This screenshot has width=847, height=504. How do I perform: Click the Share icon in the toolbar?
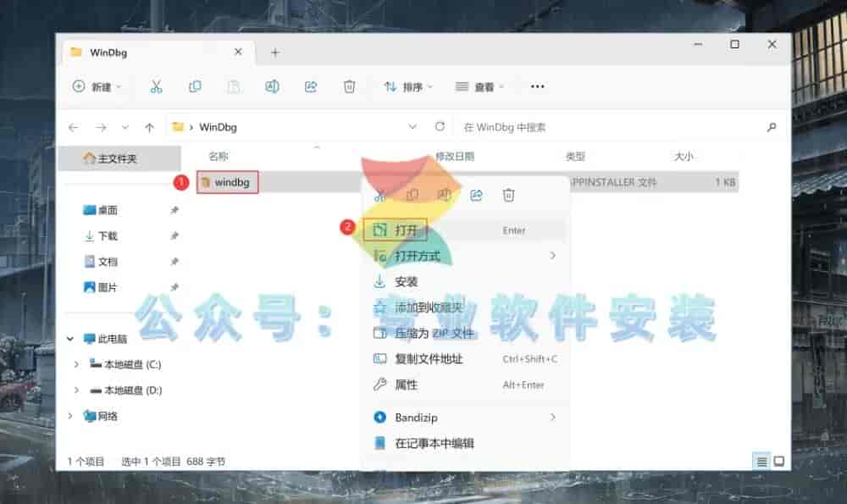pos(311,86)
